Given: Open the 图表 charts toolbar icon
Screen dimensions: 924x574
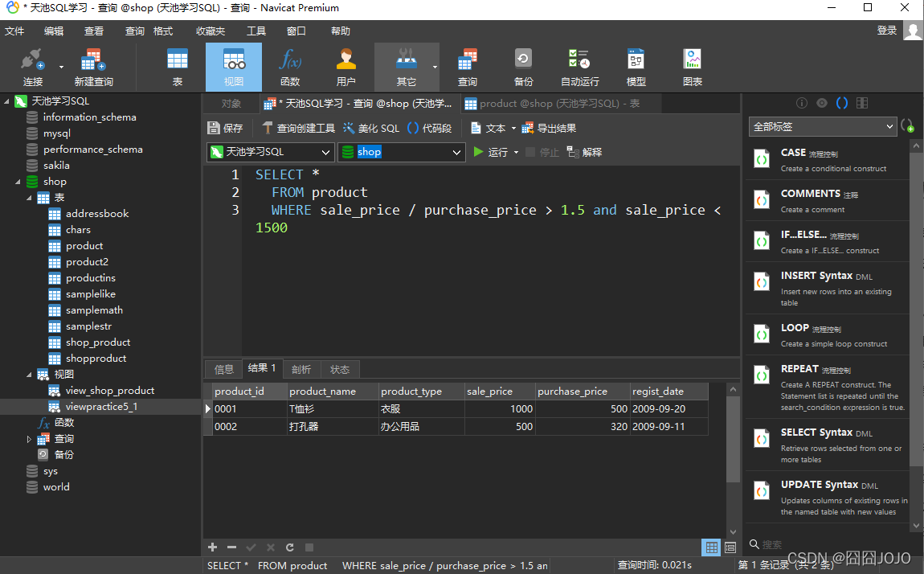Looking at the screenshot, I should point(693,68).
